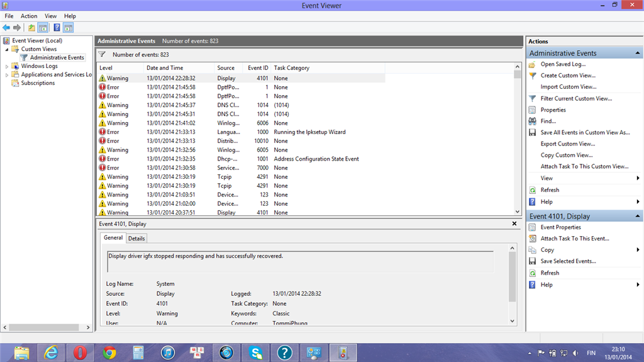Click the Properties icon in Actions pane

click(532, 110)
